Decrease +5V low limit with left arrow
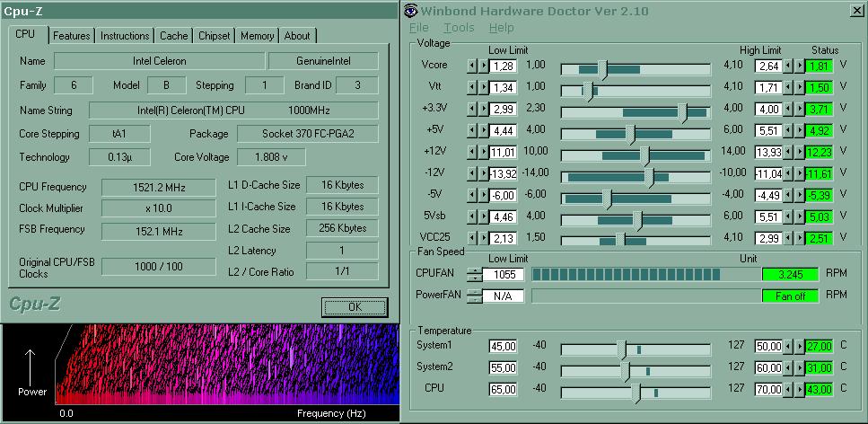The image size is (868, 424). (x=471, y=131)
